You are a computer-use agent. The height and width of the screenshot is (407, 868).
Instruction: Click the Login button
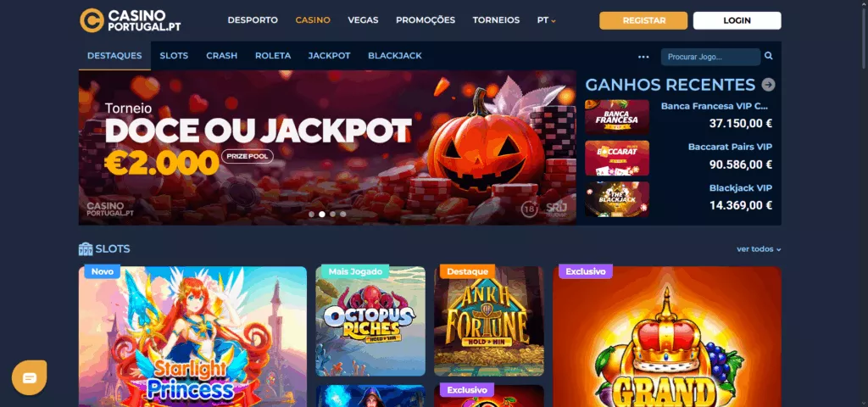click(x=737, y=20)
